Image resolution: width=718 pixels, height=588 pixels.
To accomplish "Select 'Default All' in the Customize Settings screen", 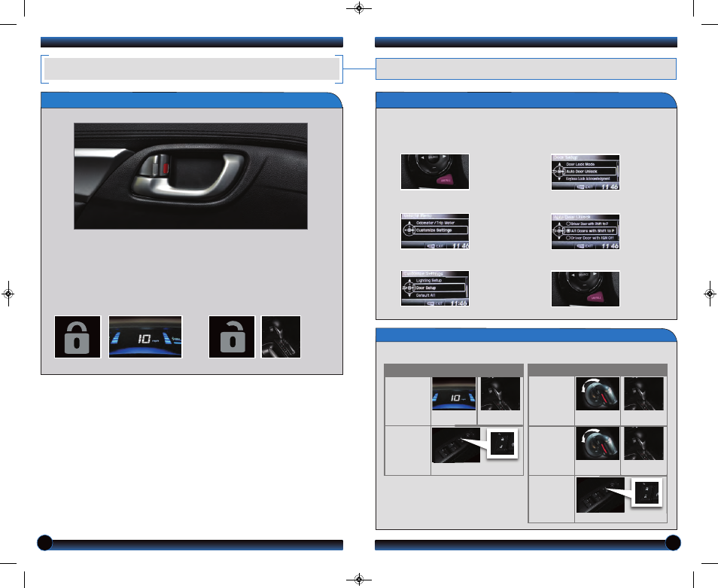I will [425, 295].
